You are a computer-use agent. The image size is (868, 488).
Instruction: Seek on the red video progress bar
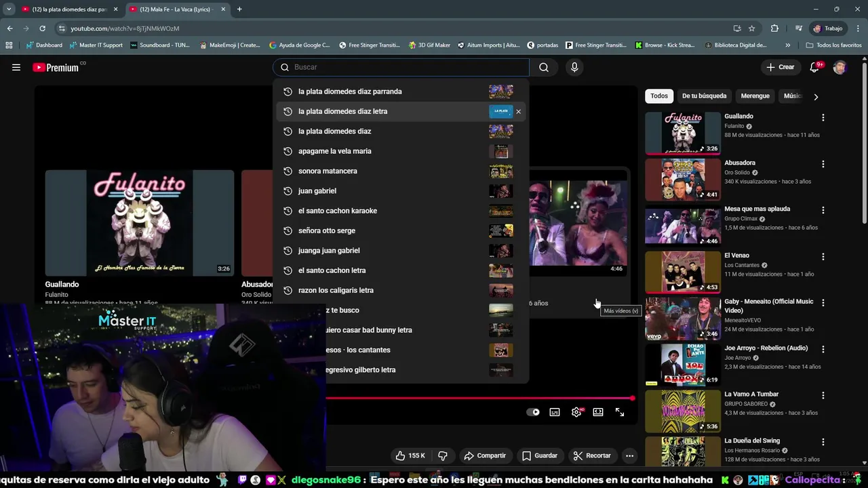pos(480,399)
